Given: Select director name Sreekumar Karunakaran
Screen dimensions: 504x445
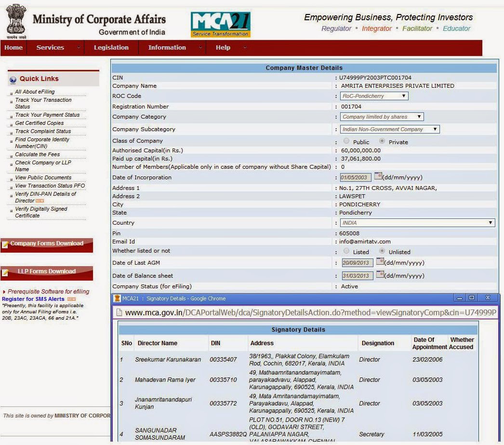Looking at the screenshot, I should pos(168,360).
